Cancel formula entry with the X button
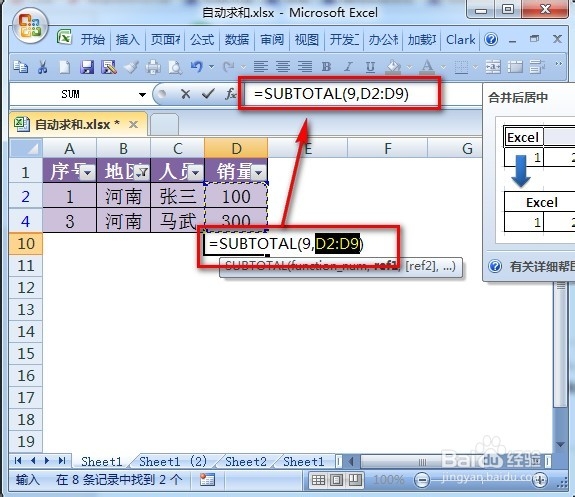 (x=186, y=94)
